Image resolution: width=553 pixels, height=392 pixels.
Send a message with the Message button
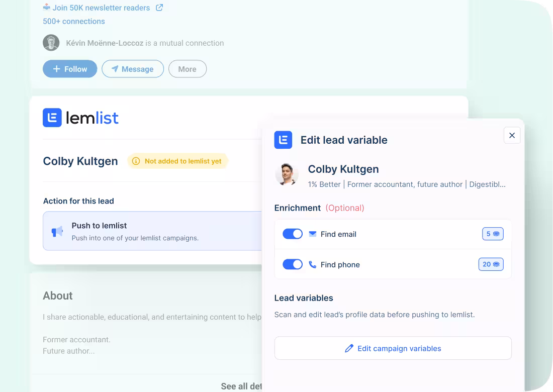133,69
